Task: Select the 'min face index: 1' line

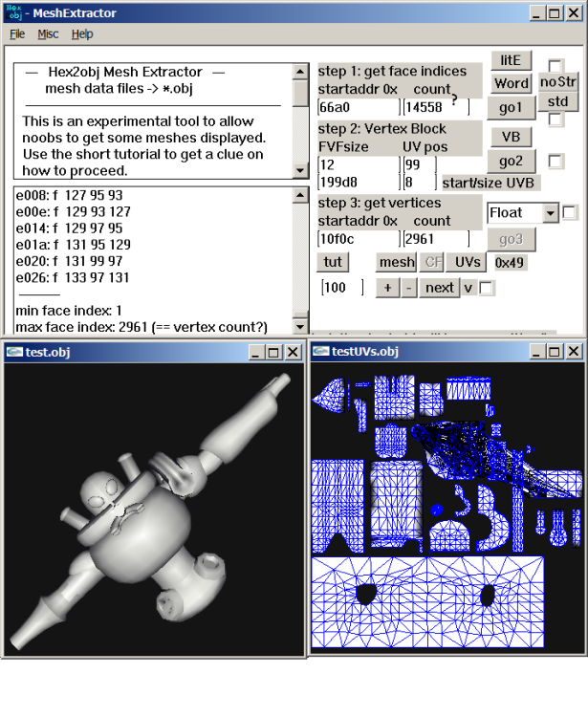Action: (x=69, y=311)
